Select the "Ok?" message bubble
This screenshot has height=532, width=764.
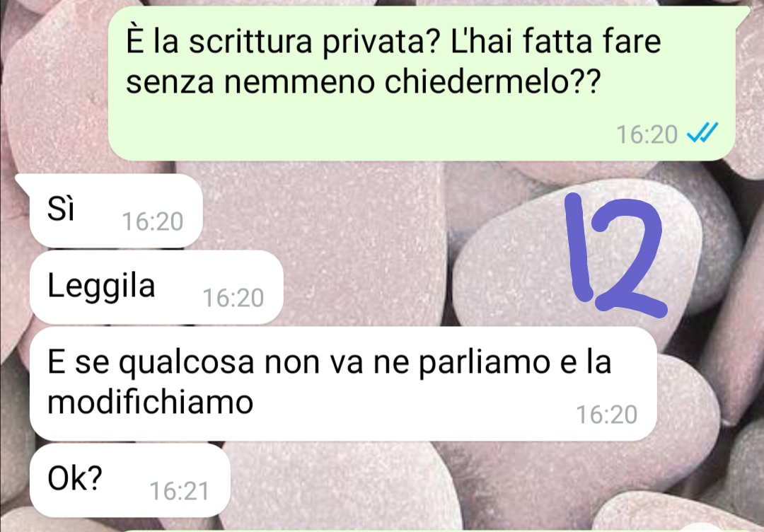click(x=129, y=480)
